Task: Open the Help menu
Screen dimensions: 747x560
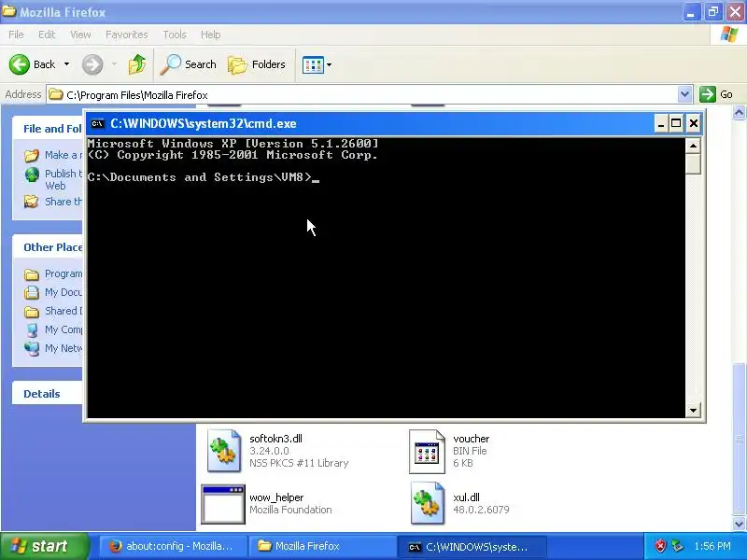Action: coord(210,35)
